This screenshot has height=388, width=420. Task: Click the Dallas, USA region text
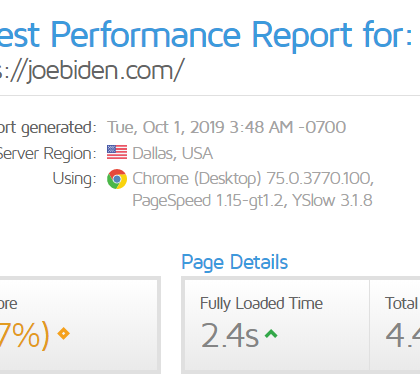[x=173, y=153]
